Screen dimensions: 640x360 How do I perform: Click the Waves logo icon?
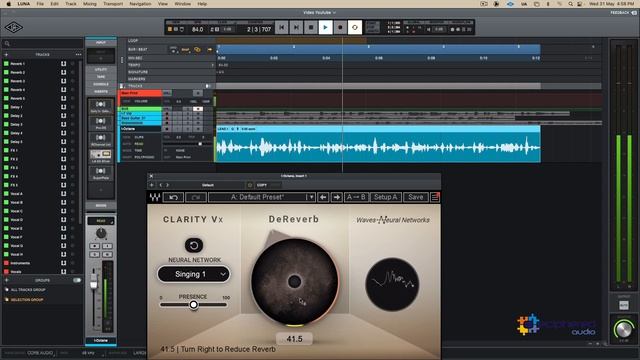tap(155, 197)
